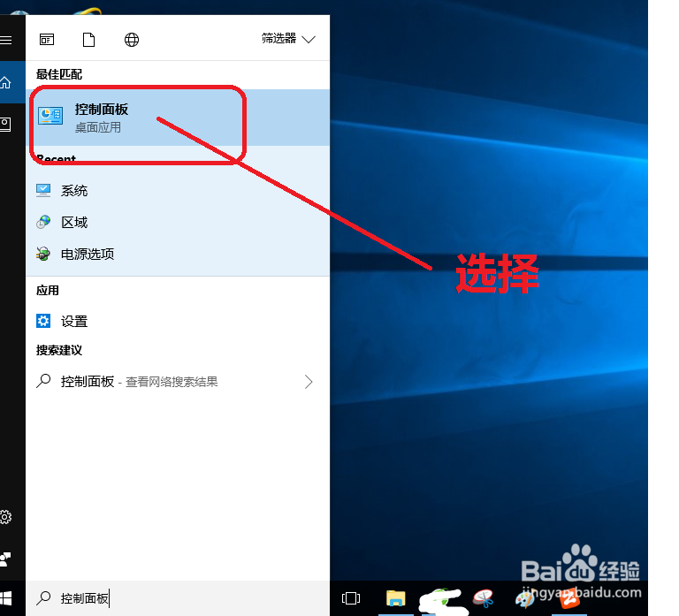Viewport: 679px width, 616px height.
Task: Click the 系统 monitor icon
Action: [x=43, y=191]
